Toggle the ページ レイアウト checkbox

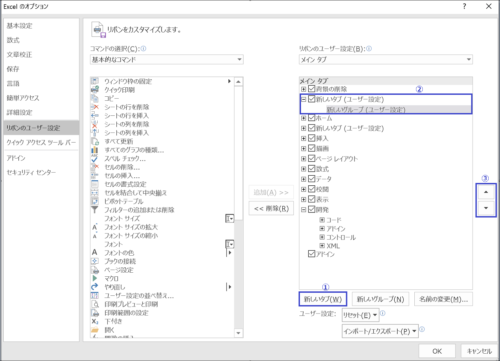click(312, 158)
